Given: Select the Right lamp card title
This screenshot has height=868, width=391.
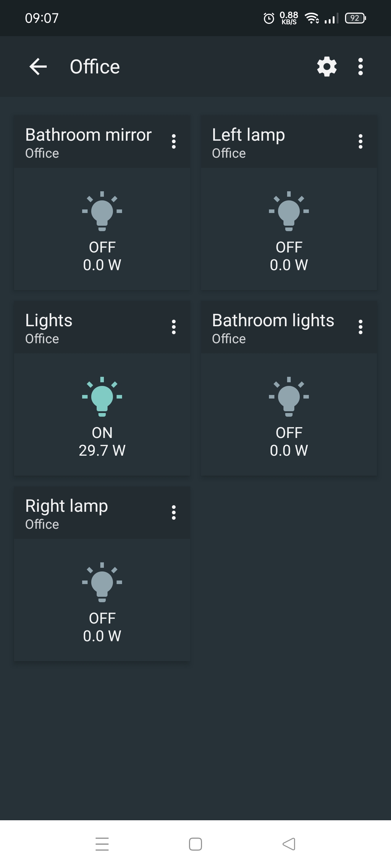Looking at the screenshot, I should [67, 506].
